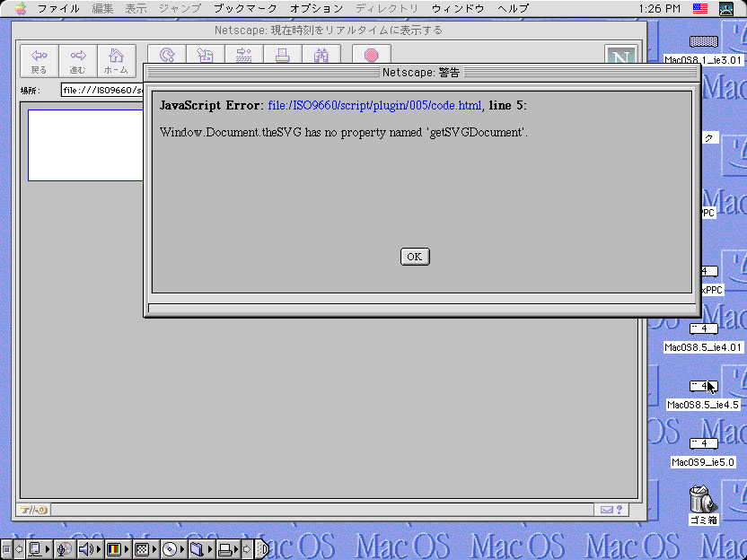
Task: Click the 進む (Forward) toolbar button
Action: 77,61
